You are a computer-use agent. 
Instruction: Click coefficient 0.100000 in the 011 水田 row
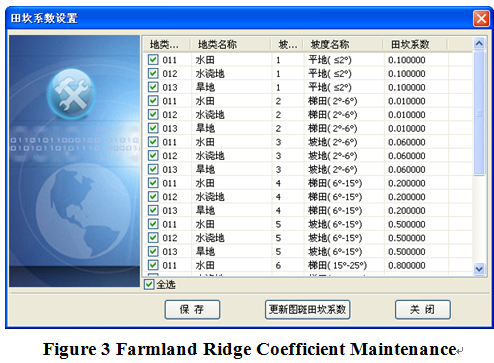pyautogui.click(x=407, y=60)
